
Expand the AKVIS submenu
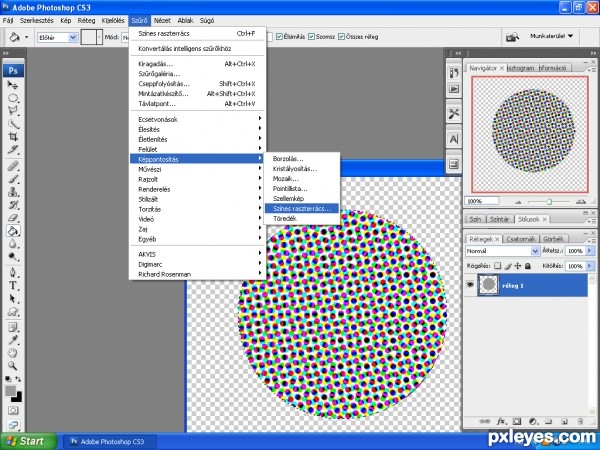coord(197,254)
